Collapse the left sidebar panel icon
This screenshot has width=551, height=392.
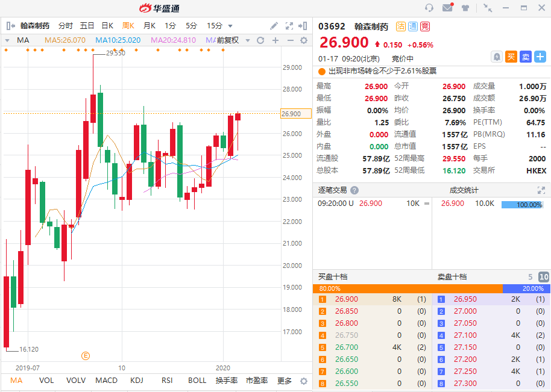click(x=11, y=26)
